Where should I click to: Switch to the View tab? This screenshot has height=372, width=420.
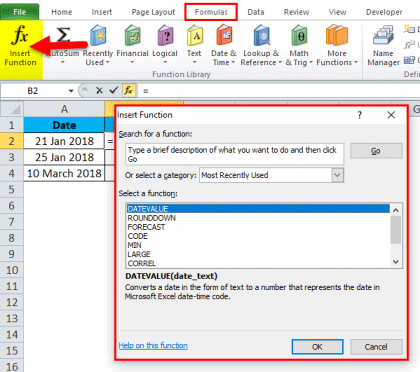(337, 12)
